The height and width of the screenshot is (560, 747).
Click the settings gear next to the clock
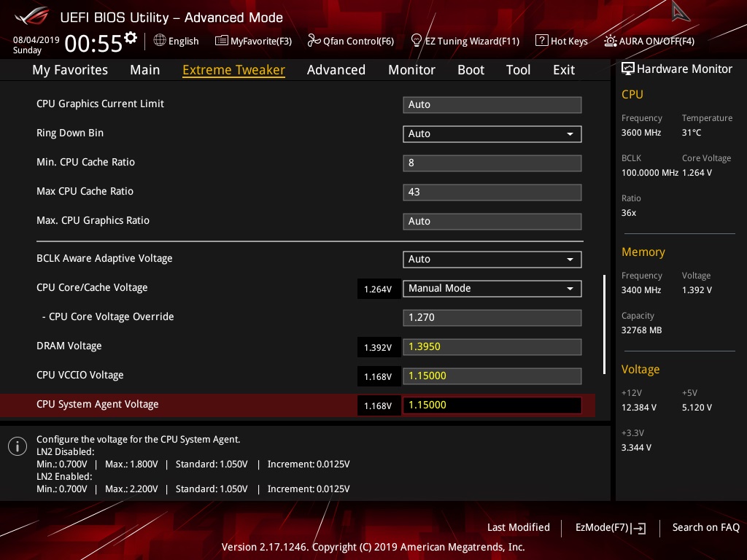(x=131, y=38)
